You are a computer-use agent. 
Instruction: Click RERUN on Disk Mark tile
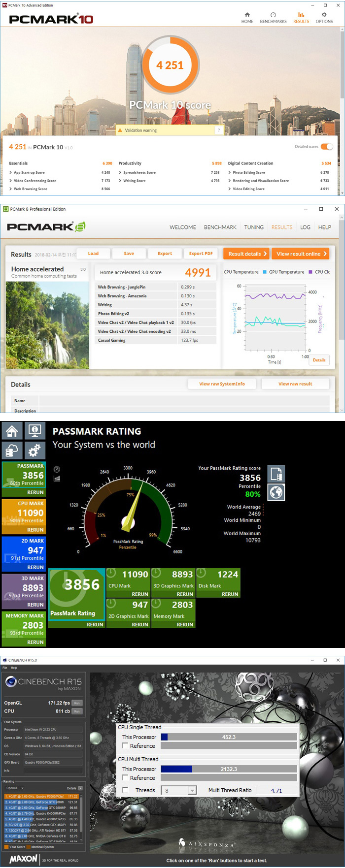[230, 594]
